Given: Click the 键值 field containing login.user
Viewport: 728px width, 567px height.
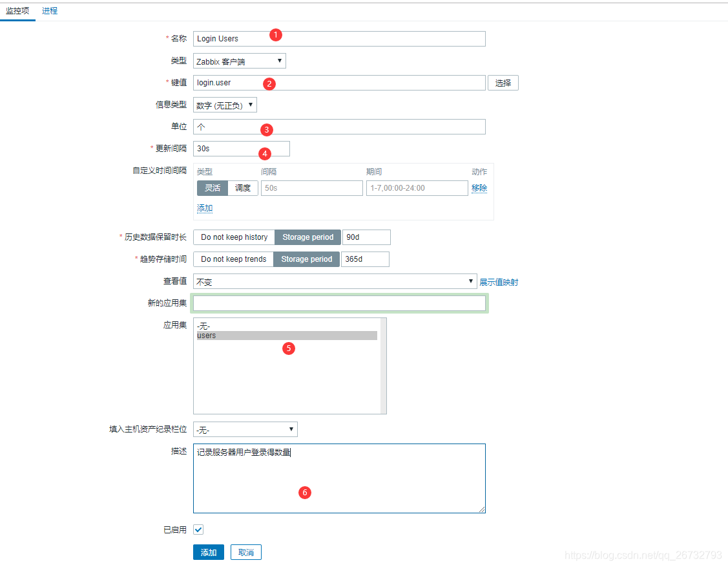Looking at the screenshot, I should coord(339,83).
